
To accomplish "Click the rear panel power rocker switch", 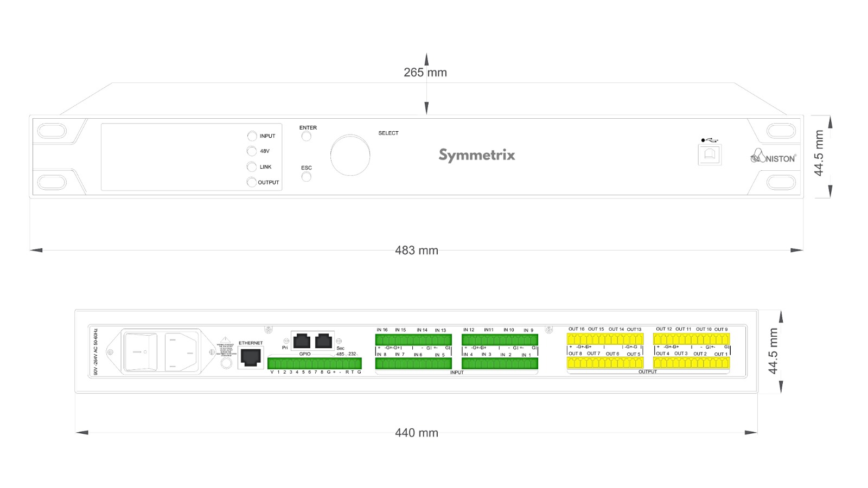I will click(x=141, y=352).
